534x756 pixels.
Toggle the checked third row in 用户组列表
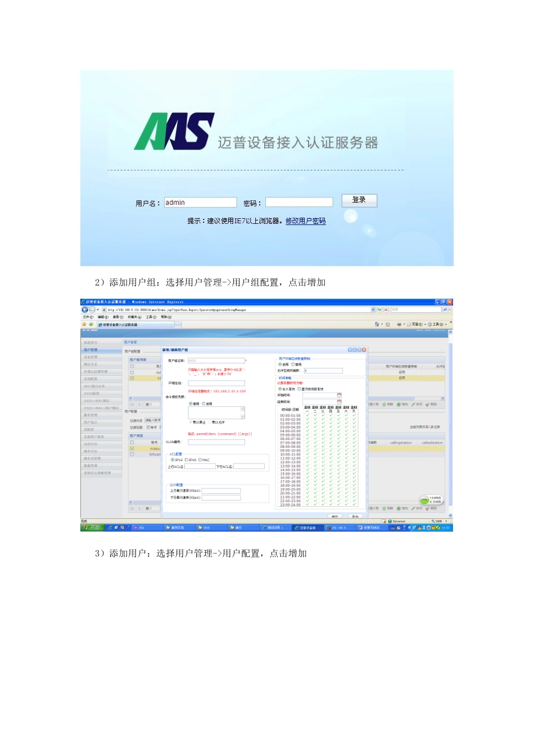tap(132, 378)
